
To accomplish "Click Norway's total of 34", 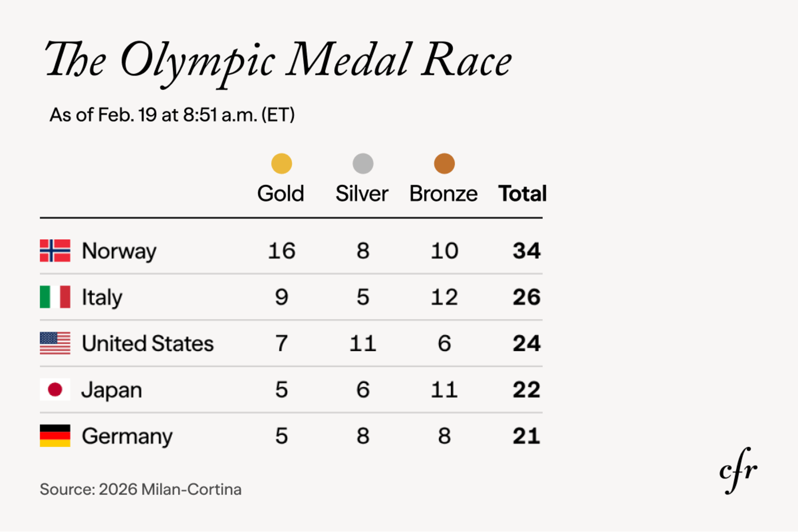I will (526, 251).
